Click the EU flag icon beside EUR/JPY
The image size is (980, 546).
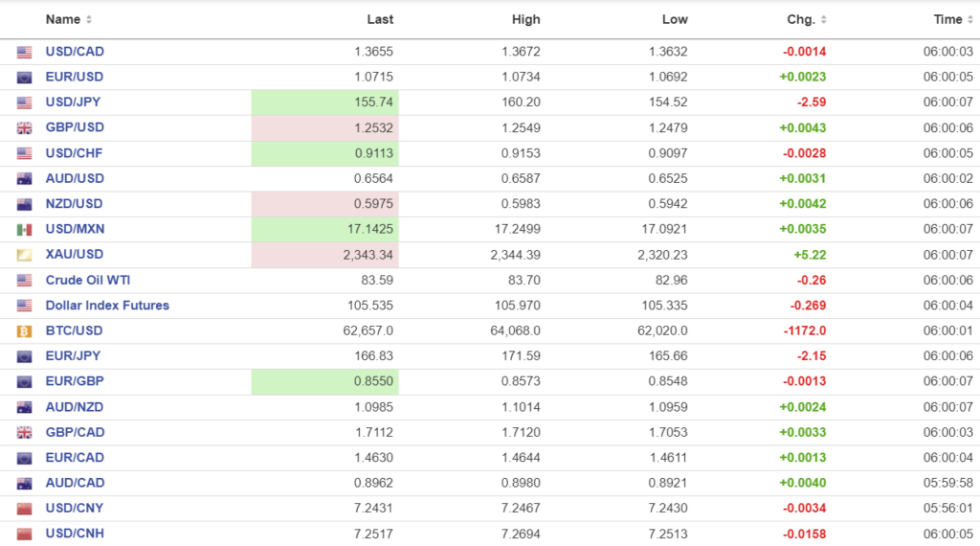tap(24, 356)
